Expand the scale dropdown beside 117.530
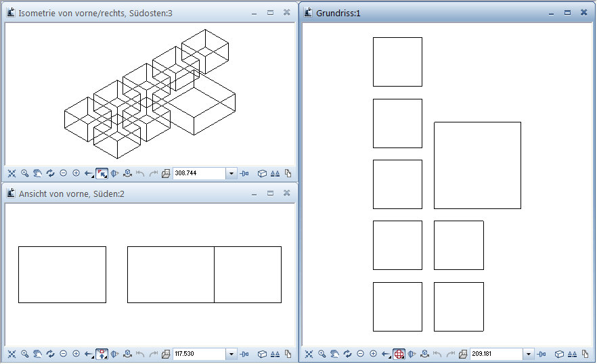 pos(231,354)
